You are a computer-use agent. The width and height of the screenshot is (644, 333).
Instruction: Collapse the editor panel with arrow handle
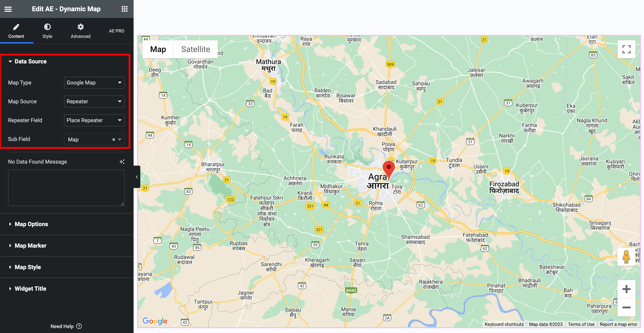click(x=137, y=177)
